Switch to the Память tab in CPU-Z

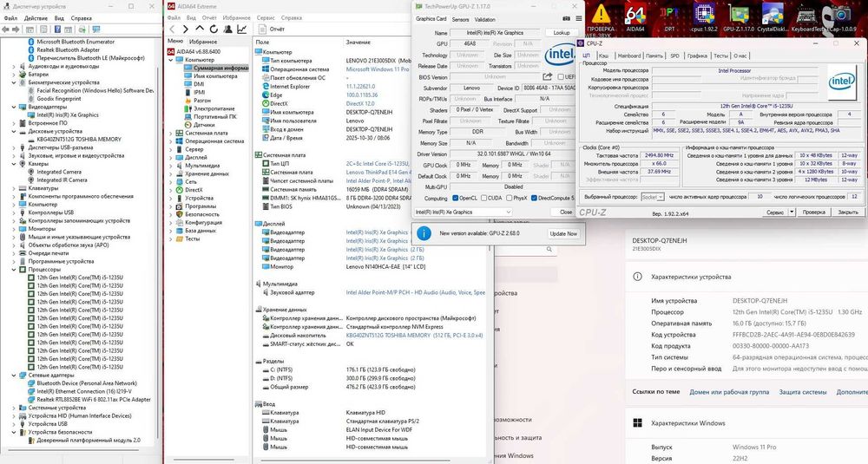[x=654, y=56]
